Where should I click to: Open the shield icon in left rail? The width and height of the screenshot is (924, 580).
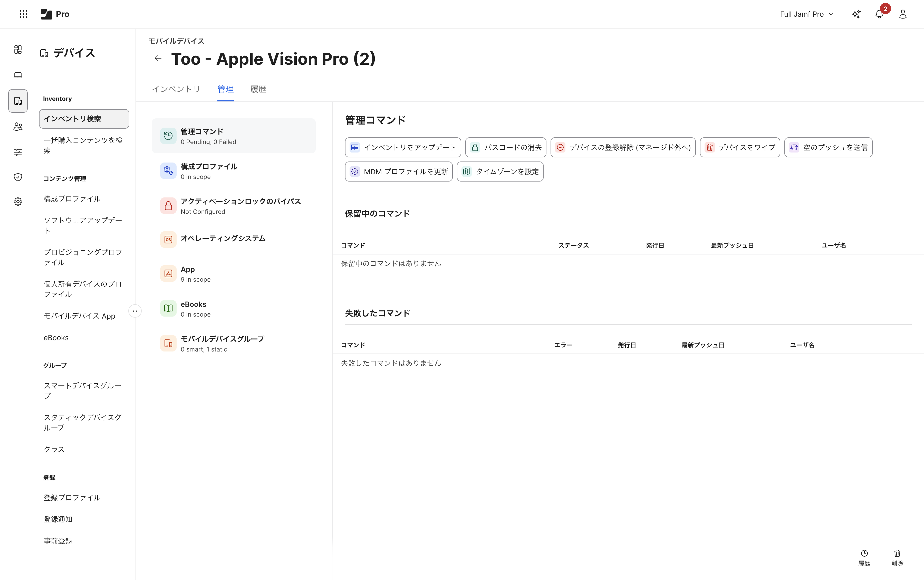[18, 177]
